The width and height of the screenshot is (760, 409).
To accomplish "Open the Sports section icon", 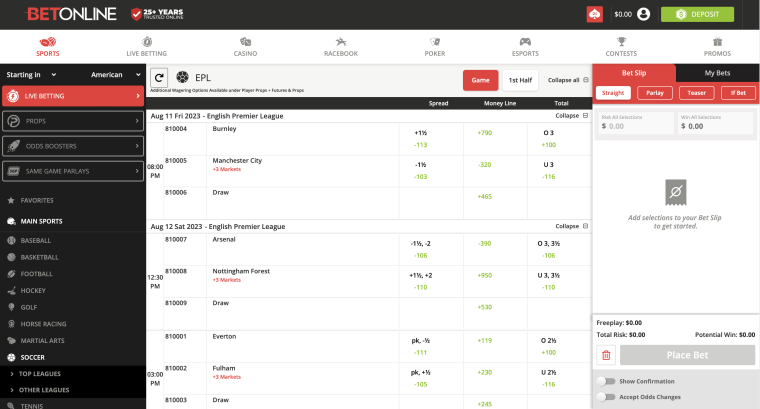I will point(48,42).
